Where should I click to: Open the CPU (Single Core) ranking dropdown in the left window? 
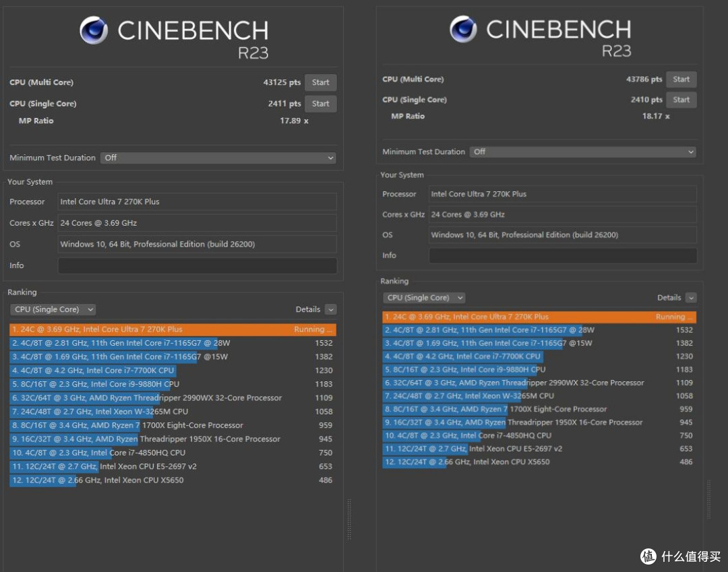[53, 309]
